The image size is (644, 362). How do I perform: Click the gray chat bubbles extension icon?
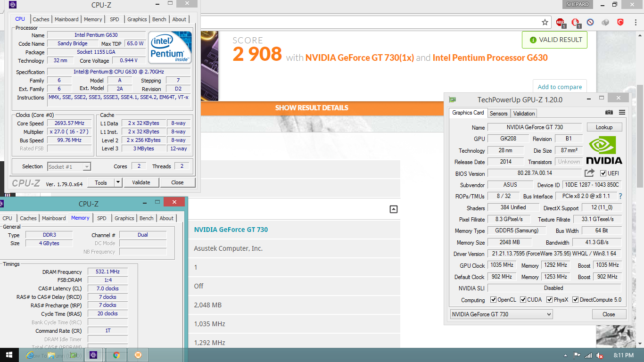605,22
